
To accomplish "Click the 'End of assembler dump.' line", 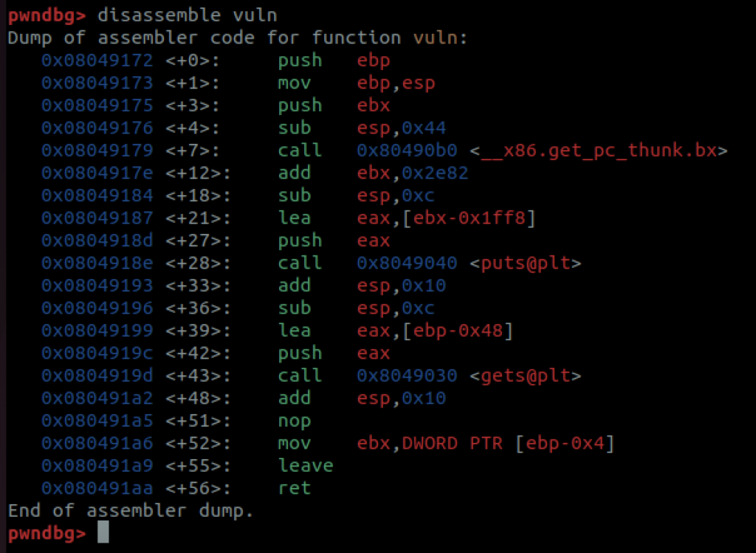I will tap(131, 511).
